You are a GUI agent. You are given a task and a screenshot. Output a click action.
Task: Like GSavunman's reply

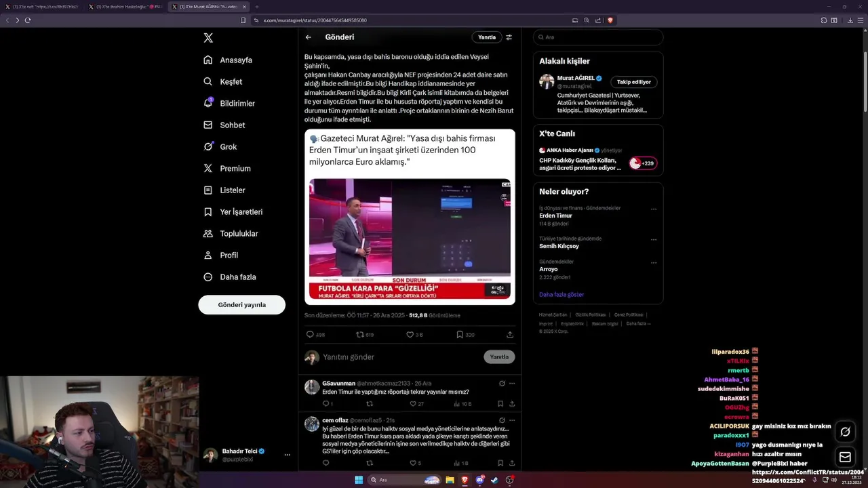[x=416, y=403]
